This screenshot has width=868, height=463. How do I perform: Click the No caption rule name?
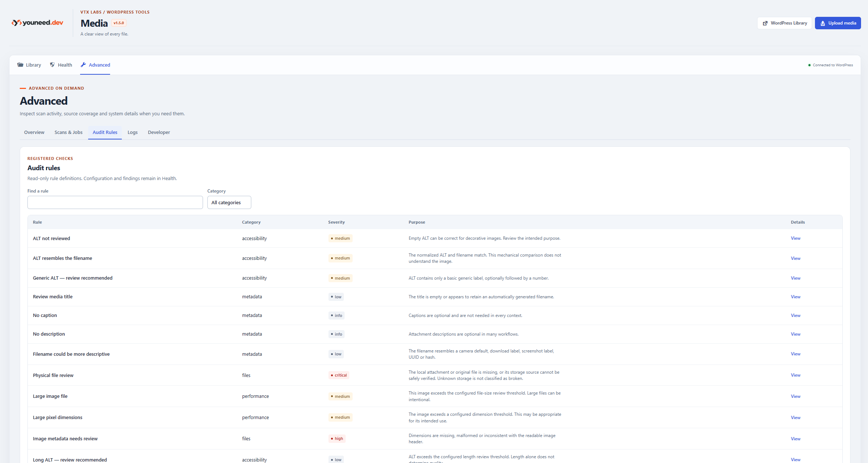[x=45, y=315]
